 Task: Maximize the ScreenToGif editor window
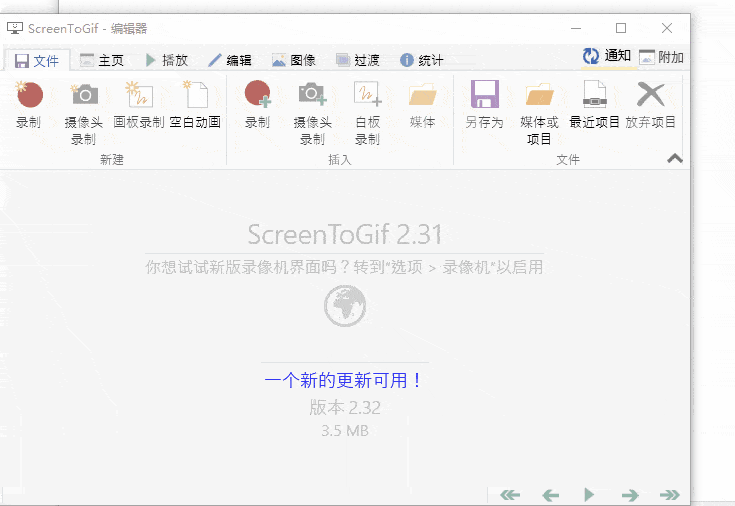click(x=621, y=28)
